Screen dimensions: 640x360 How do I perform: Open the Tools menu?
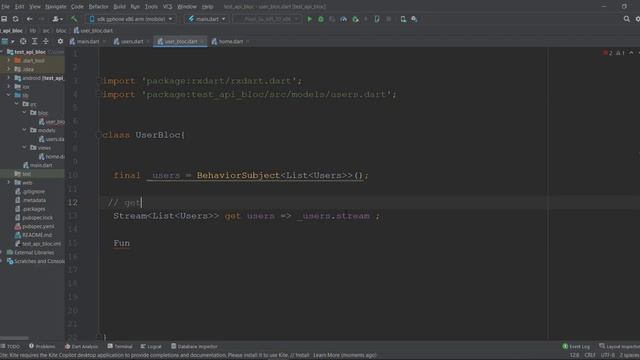tap(151, 7)
